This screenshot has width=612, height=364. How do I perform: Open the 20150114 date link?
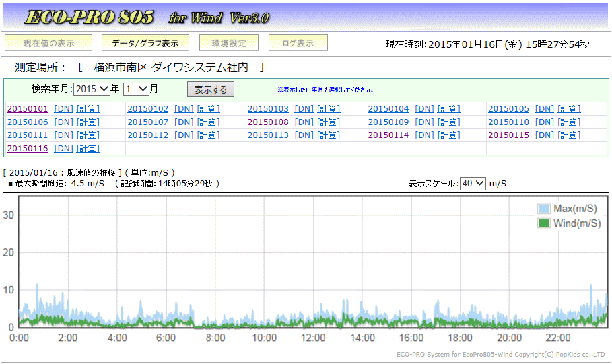click(x=388, y=135)
